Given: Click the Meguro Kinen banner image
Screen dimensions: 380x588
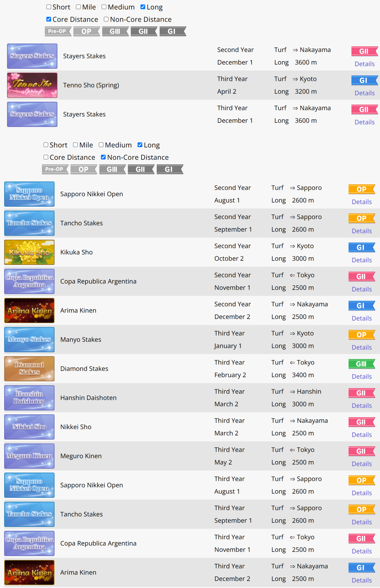Looking at the screenshot, I should (29, 456).
